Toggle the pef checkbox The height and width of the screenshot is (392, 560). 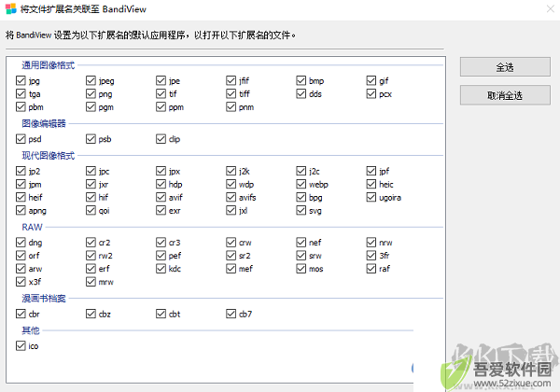(161, 255)
